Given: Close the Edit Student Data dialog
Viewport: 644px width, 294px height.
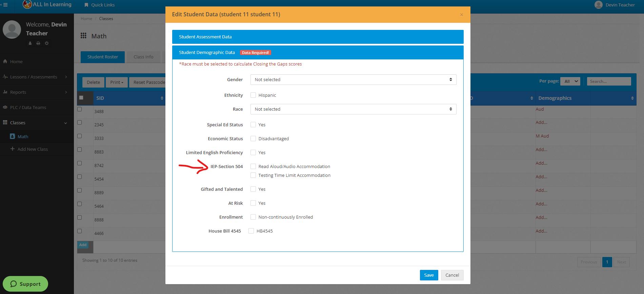Looking at the screenshot, I should [x=461, y=15].
